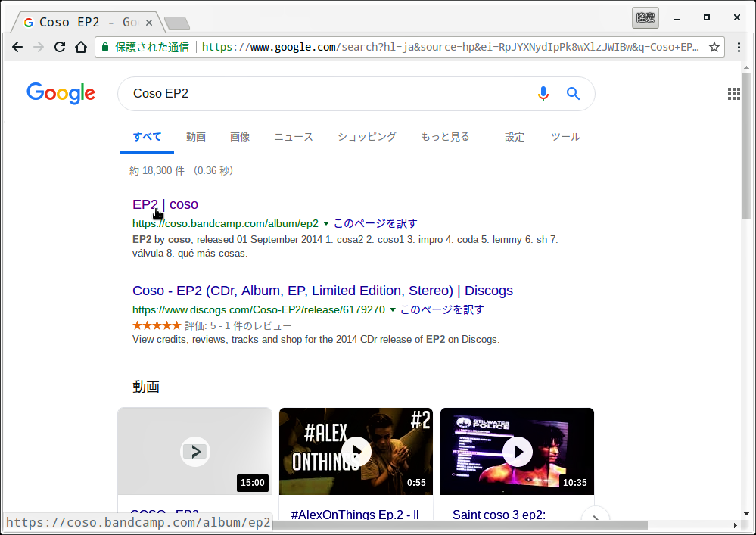Screen dimensions: 756x535
Task: Select the すべて tab
Action: click(x=147, y=137)
